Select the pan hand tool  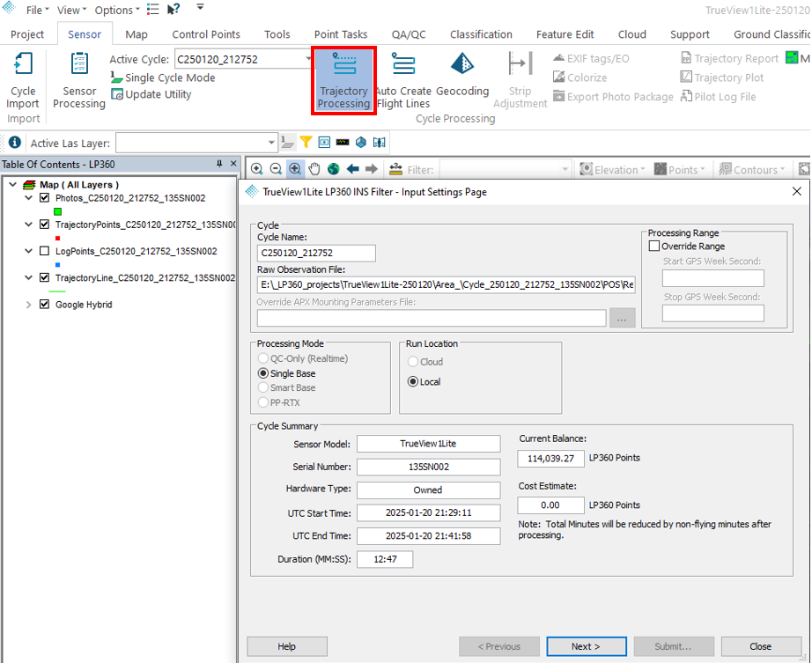[x=314, y=169]
